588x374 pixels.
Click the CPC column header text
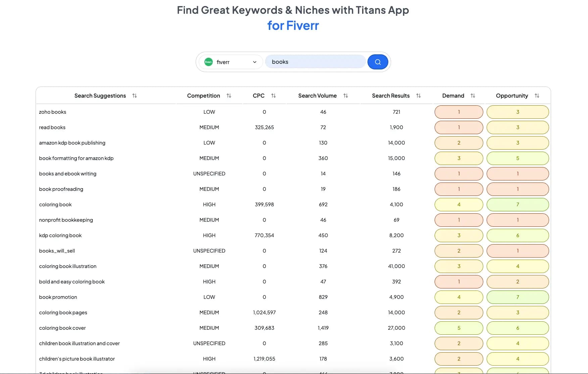pos(258,96)
